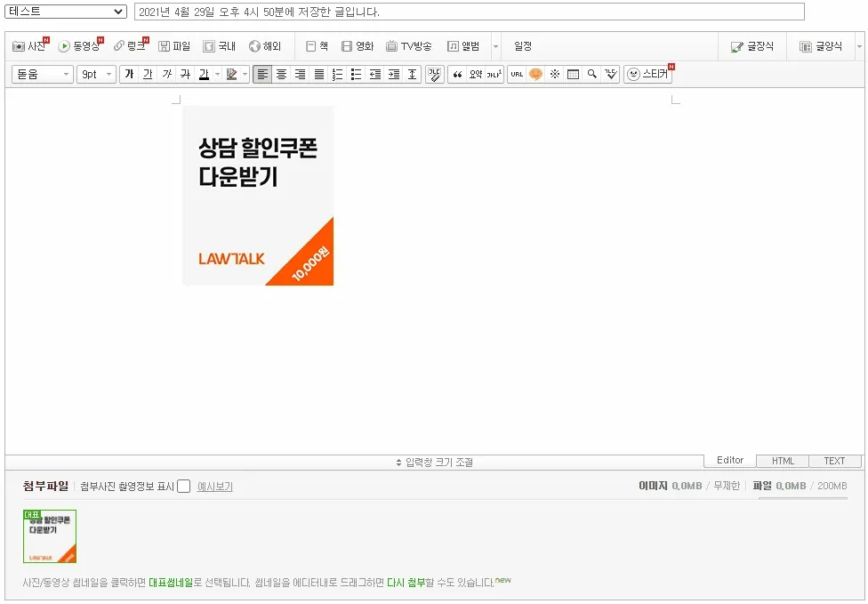This screenshot has width=868, height=604.
Task: Open the line spacing option
Action: pyautogui.click(x=413, y=74)
